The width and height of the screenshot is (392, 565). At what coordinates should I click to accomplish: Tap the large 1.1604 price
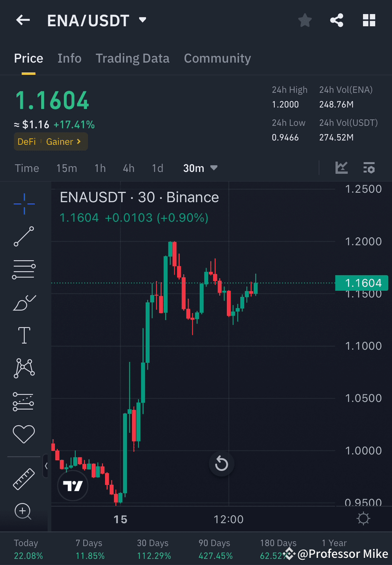point(52,100)
